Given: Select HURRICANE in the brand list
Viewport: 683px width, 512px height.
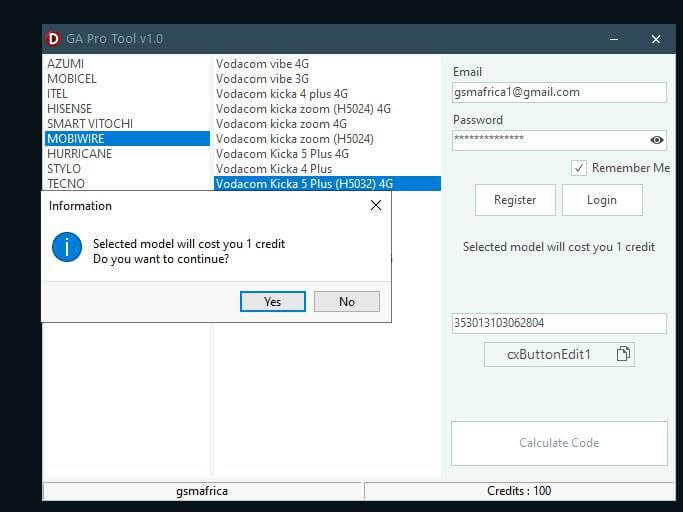Looking at the screenshot, I should [x=127, y=154].
